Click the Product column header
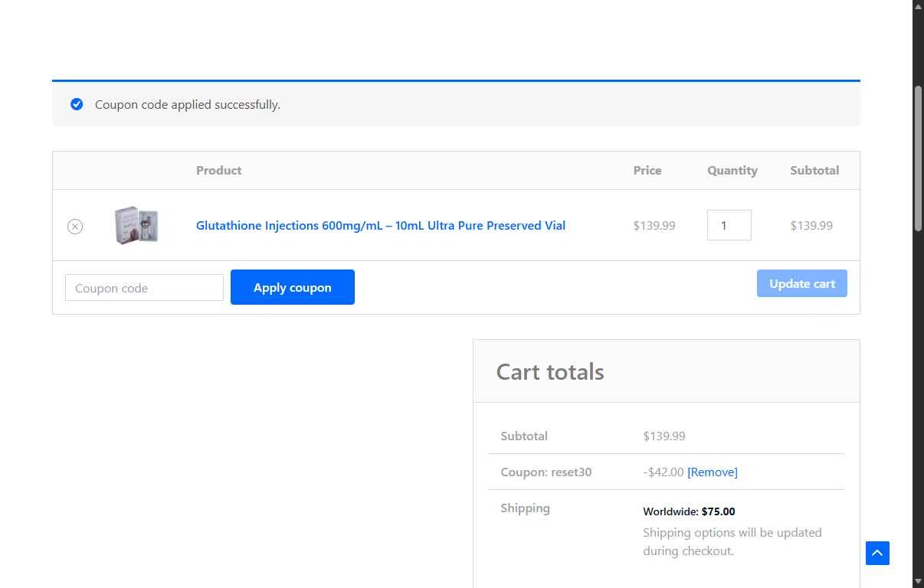924x588 pixels. [219, 170]
